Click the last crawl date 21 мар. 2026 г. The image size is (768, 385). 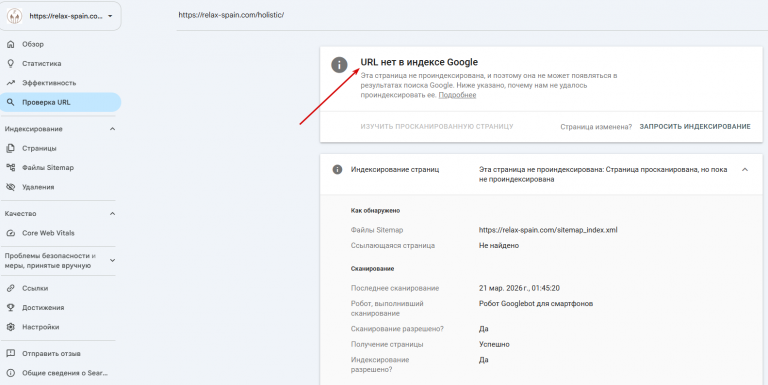[519, 289]
